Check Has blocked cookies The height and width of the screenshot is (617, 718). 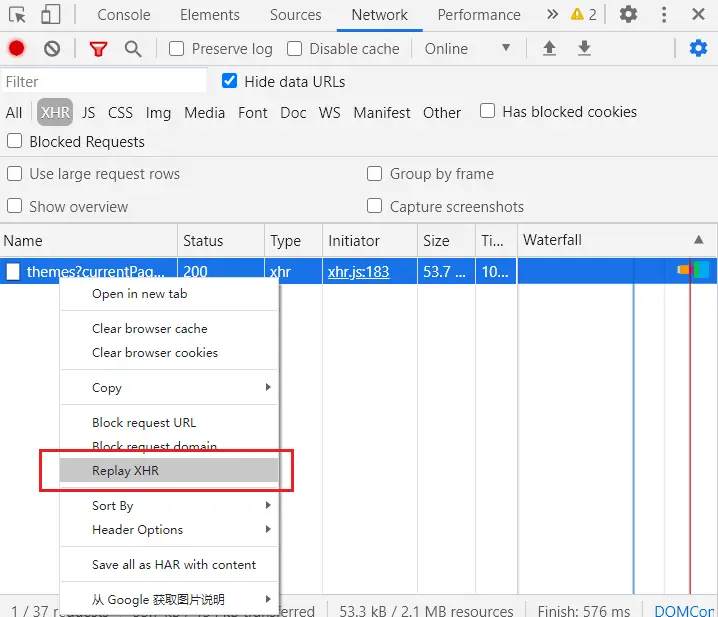pos(487,111)
